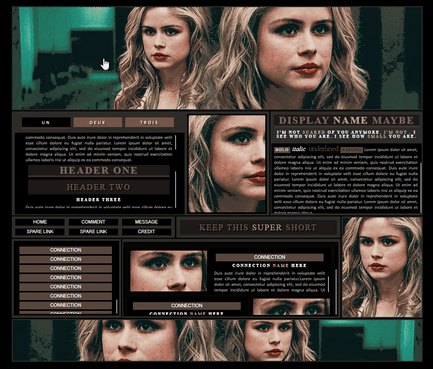
Task: Click the CONNECTION bar beside the eyes image
Action: click(x=270, y=257)
